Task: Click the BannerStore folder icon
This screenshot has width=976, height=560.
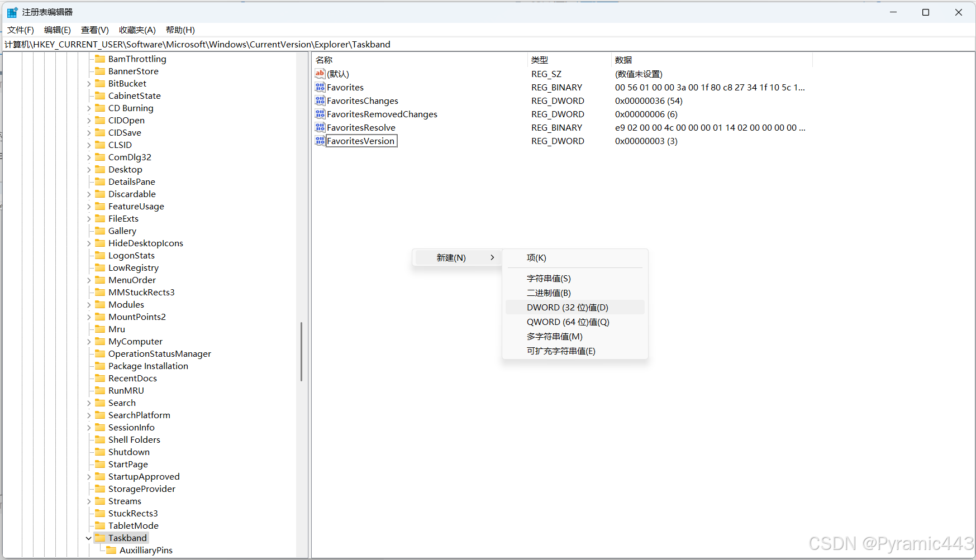Action: point(100,71)
